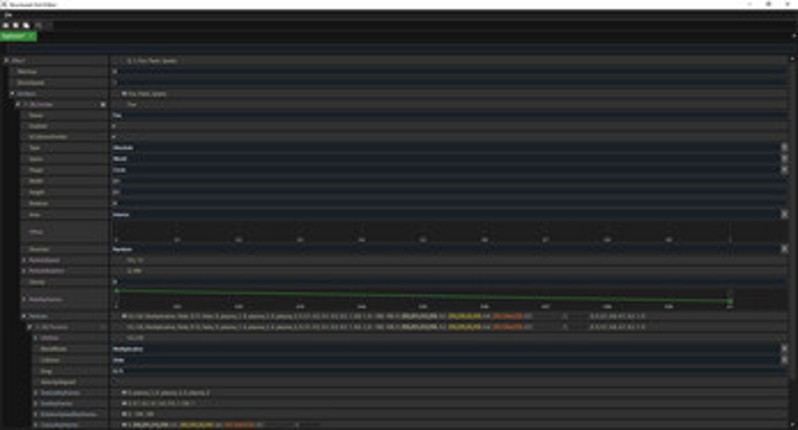Viewport: 798px width, 430px height.
Task: Toggle the IsCollisionEmitter checkbox
Action: click(114, 137)
